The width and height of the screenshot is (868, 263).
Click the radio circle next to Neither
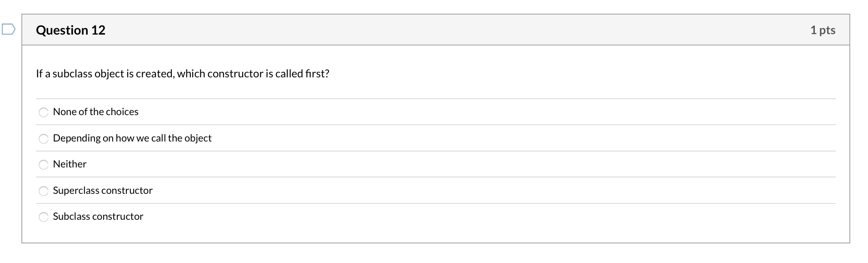tap(44, 165)
